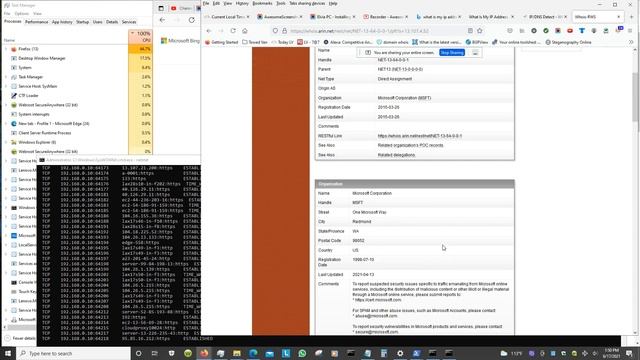Click the green check extension icon
Screen dimensions: 640x360
pos(546,31)
